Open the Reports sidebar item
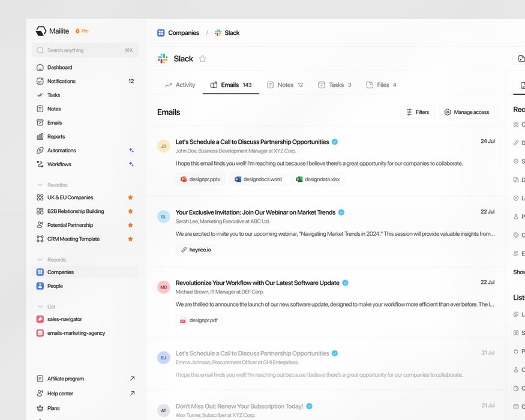This screenshot has height=420, width=525. pyautogui.click(x=56, y=137)
